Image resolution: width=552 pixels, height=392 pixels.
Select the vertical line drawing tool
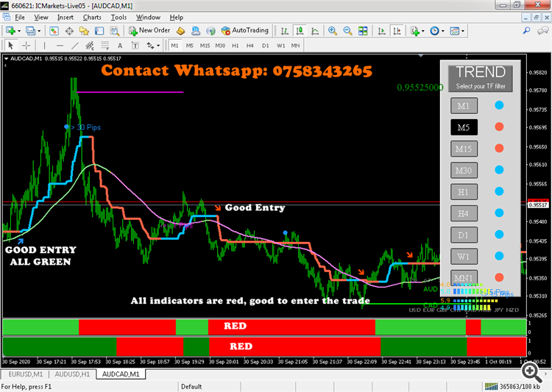(x=44, y=46)
